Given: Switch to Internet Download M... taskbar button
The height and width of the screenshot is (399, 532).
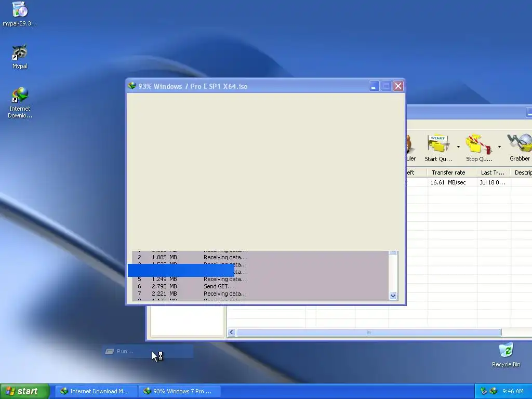Looking at the screenshot, I should click(x=96, y=391).
